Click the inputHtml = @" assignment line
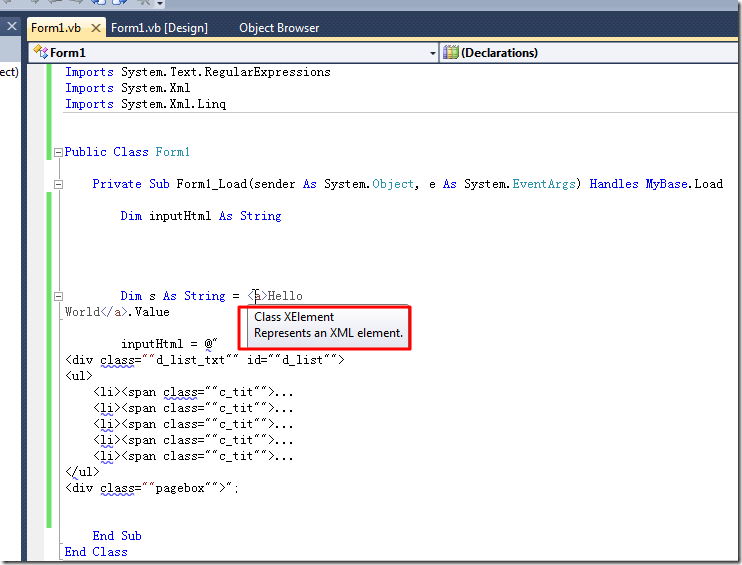Image resolution: width=742 pixels, height=565 pixels. tap(169, 344)
